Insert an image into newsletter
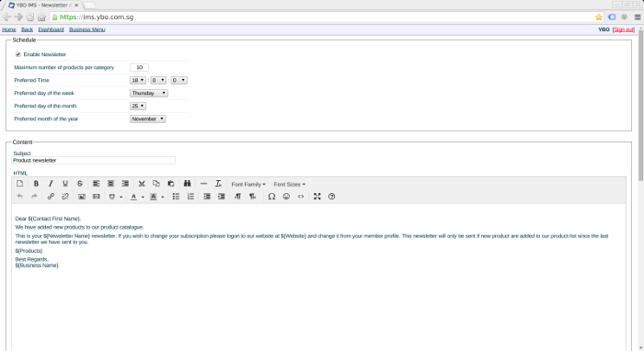The width and height of the screenshot is (644, 351). click(x=82, y=197)
